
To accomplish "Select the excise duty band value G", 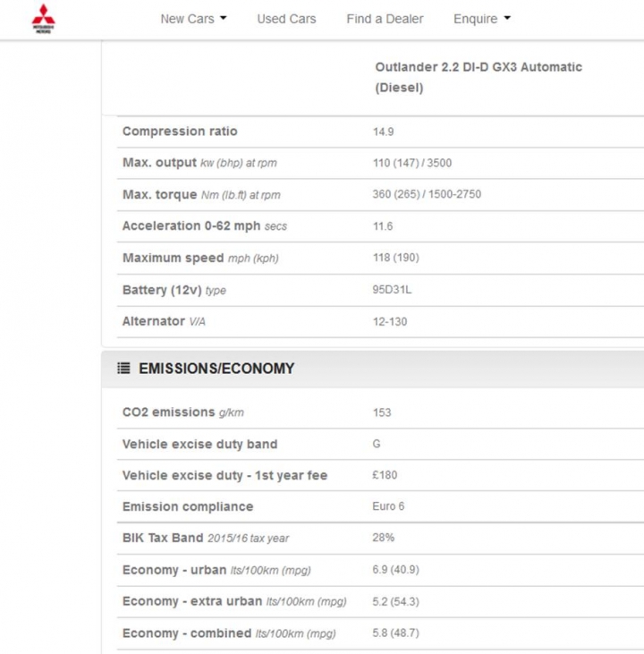I will [x=377, y=444].
